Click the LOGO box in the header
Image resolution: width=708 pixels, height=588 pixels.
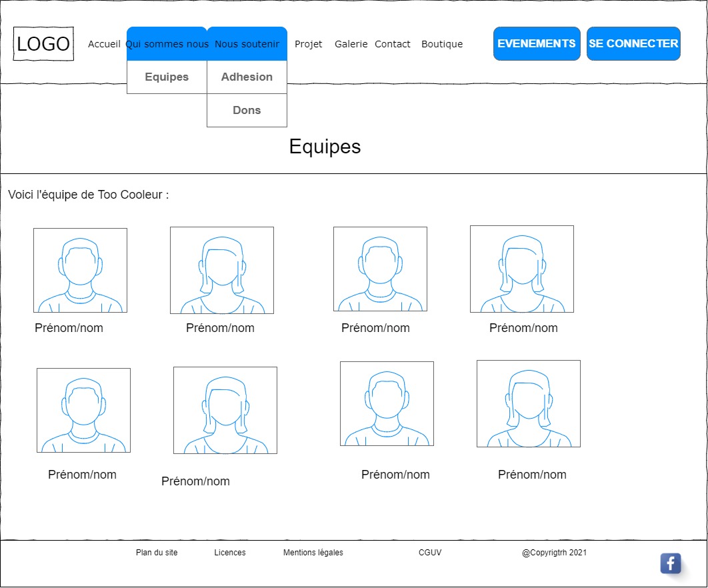click(43, 44)
